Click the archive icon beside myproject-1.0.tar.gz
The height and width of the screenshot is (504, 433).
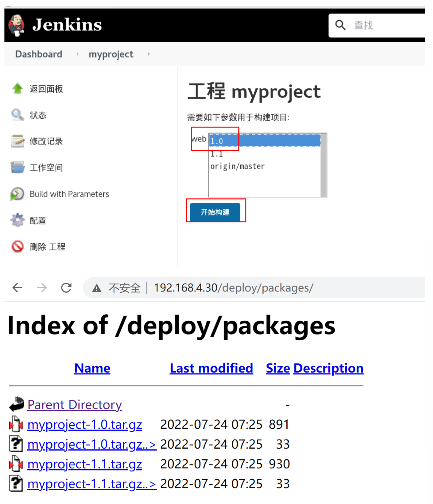(x=16, y=424)
